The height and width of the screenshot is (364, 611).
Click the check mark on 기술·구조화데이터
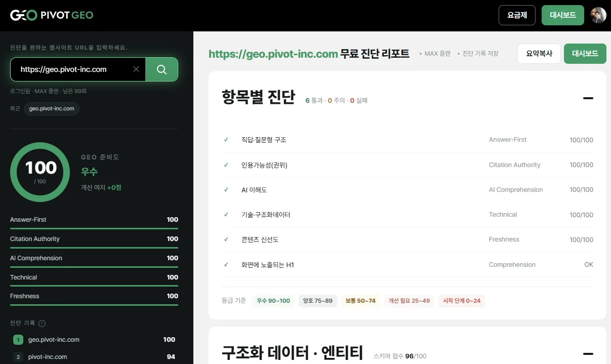click(x=226, y=215)
